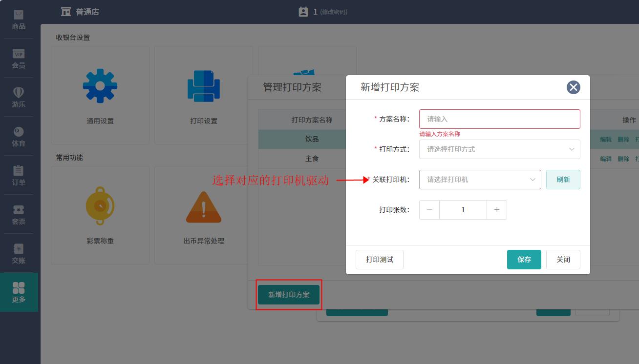Click the 关闭 button
The height and width of the screenshot is (364, 639).
[563, 260]
